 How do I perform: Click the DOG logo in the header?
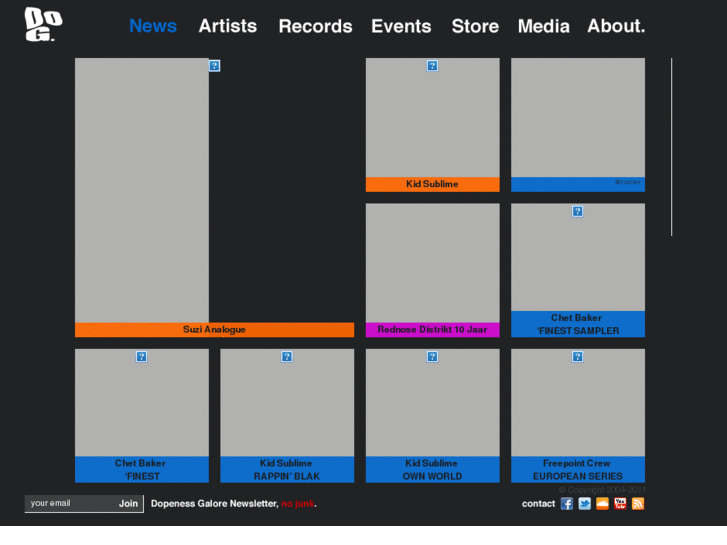[43, 25]
